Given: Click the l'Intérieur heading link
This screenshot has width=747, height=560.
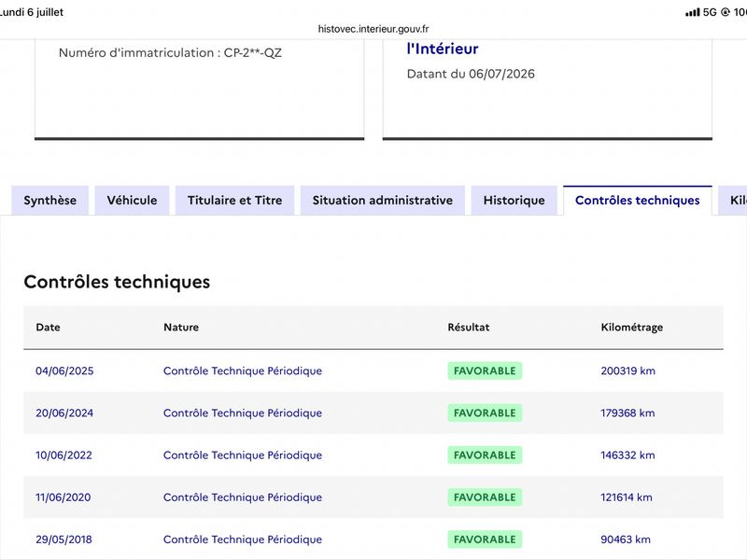Looking at the screenshot, I should [x=443, y=49].
